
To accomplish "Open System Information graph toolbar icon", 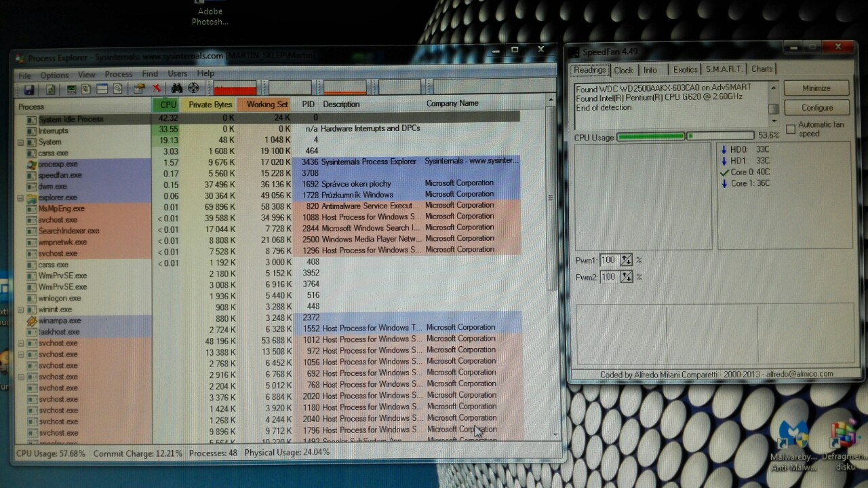I will click(71, 90).
